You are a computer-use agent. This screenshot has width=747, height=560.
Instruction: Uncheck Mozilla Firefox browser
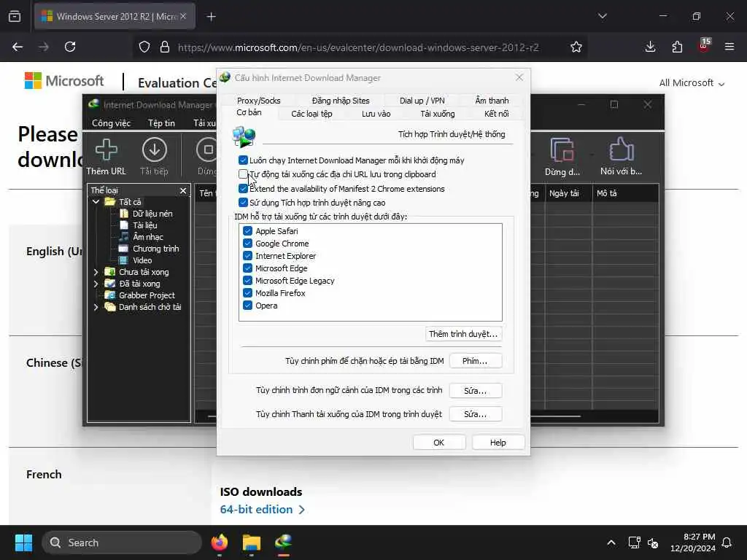pos(247,293)
